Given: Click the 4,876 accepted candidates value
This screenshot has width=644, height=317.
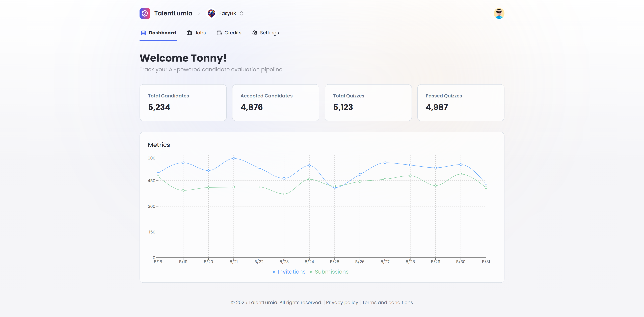Looking at the screenshot, I should click(x=252, y=107).
